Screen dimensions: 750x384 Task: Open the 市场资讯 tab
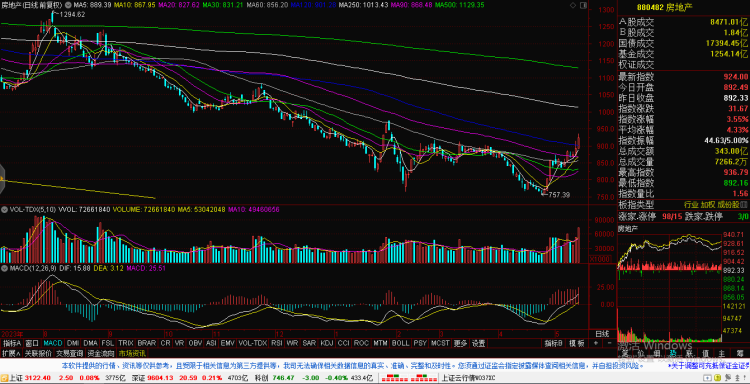pyautogui.click(x=132, y=353)
